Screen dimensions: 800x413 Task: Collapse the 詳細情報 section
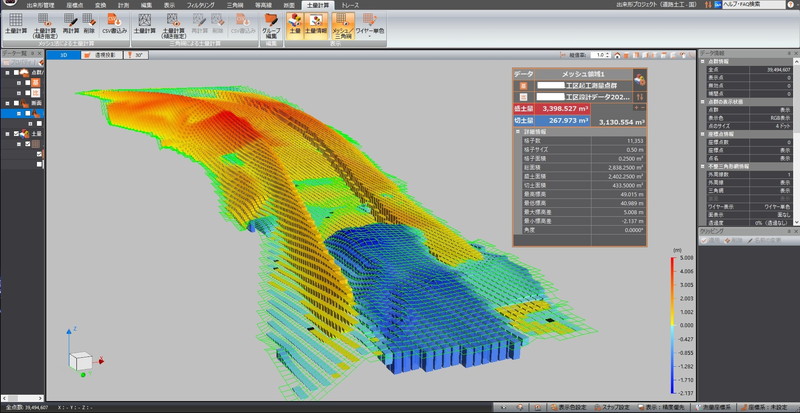[517, 132]
